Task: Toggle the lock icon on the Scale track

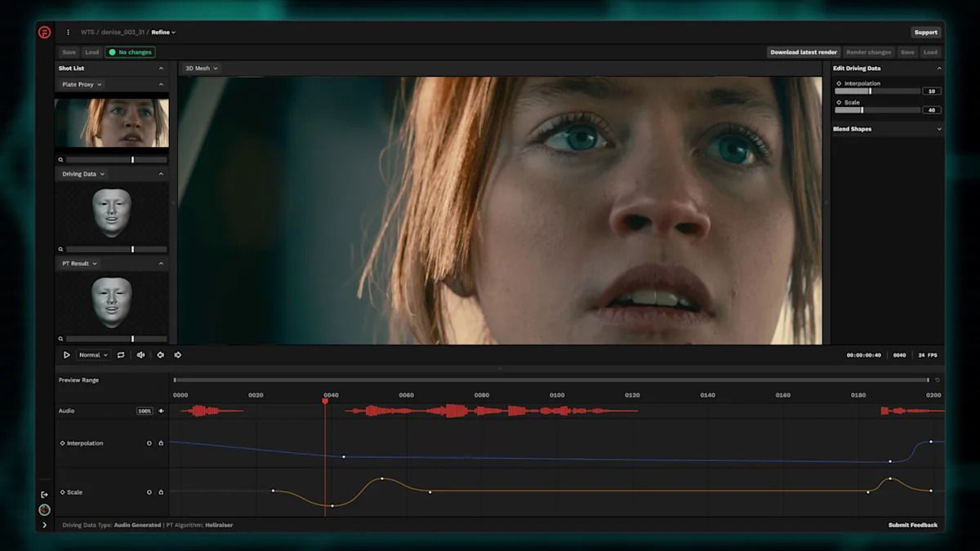Action: [161, 492]
